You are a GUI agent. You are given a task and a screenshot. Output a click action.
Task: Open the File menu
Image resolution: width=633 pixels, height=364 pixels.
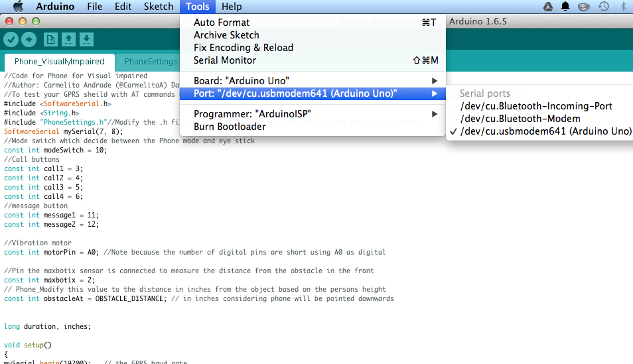pyautogui.click(x=94, y=7)
